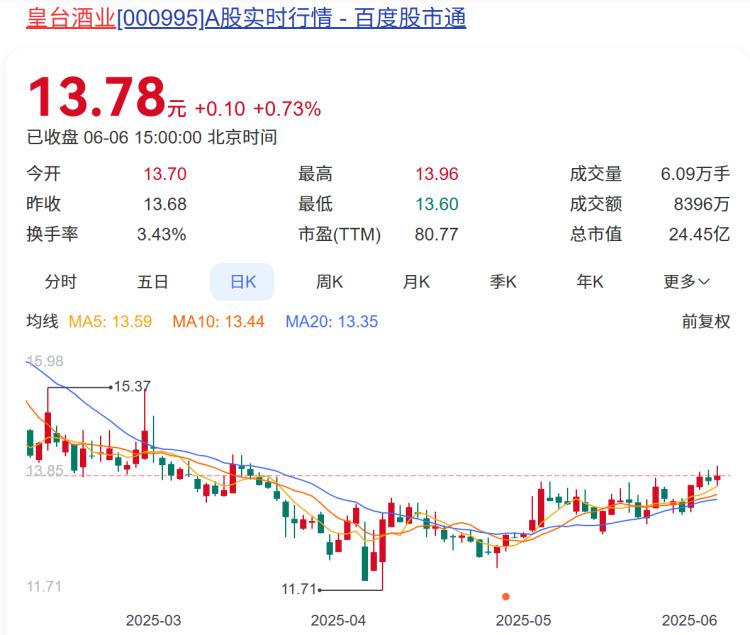The width and height of the screenshot is (750, 635).
Task: Switch to the 季K chart tab
Action: [x=503, y=282]
